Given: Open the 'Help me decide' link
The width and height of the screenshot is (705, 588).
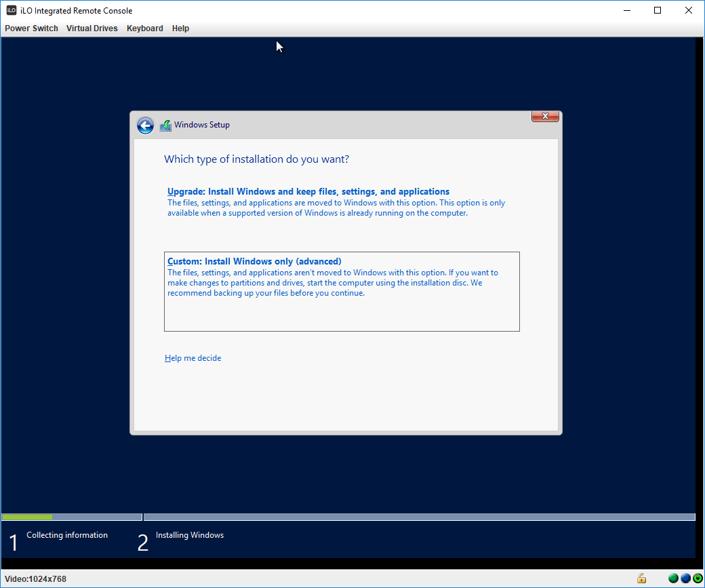Looking at the screenshot, I should (x=193, y=358).
